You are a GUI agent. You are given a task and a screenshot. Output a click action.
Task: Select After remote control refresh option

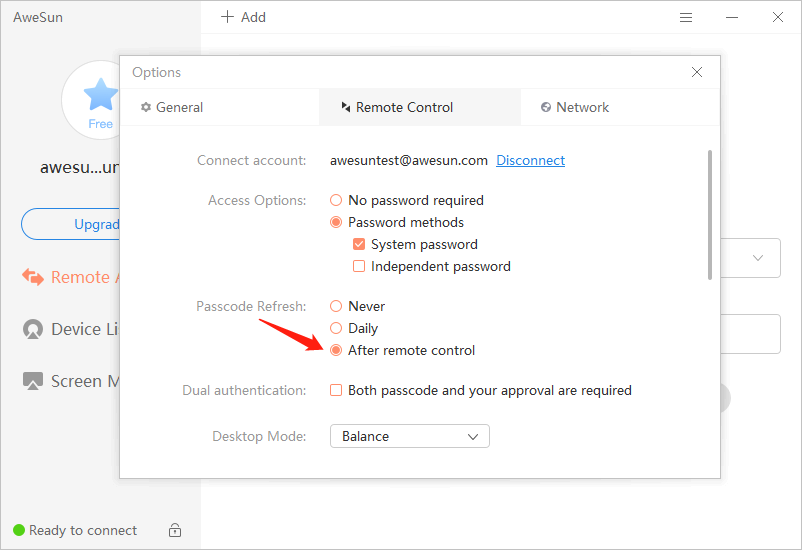(336, 350)
